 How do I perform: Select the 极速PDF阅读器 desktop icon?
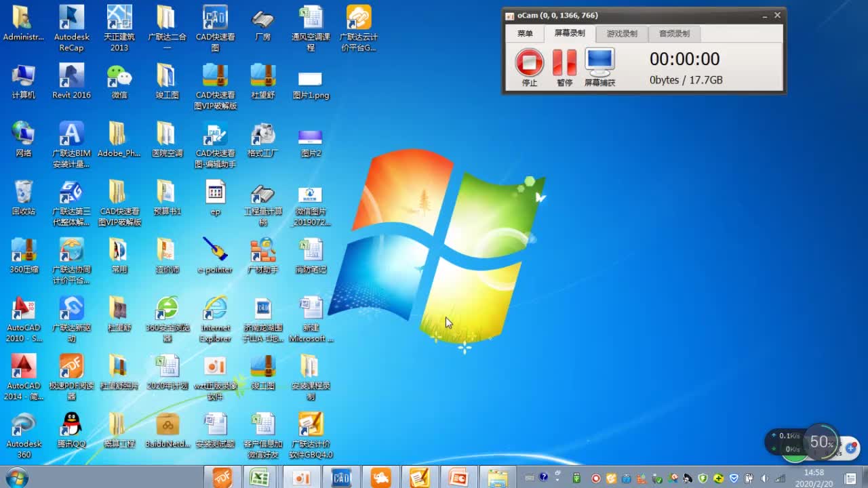(71, 378)
